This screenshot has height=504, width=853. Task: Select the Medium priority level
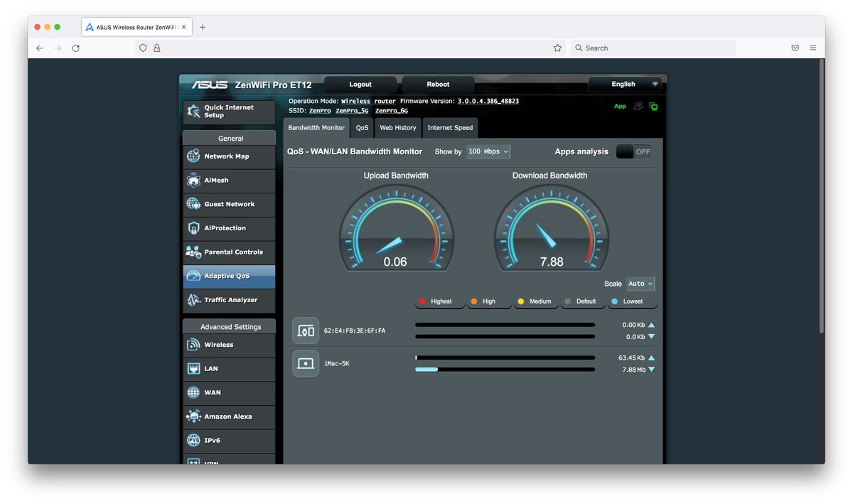[535, 301]
